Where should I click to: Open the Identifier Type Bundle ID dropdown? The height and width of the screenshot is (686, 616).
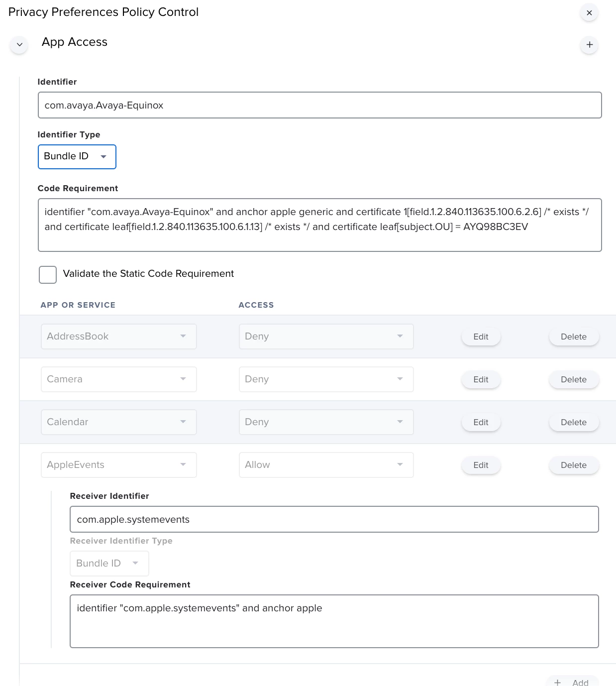pos(77,157)
